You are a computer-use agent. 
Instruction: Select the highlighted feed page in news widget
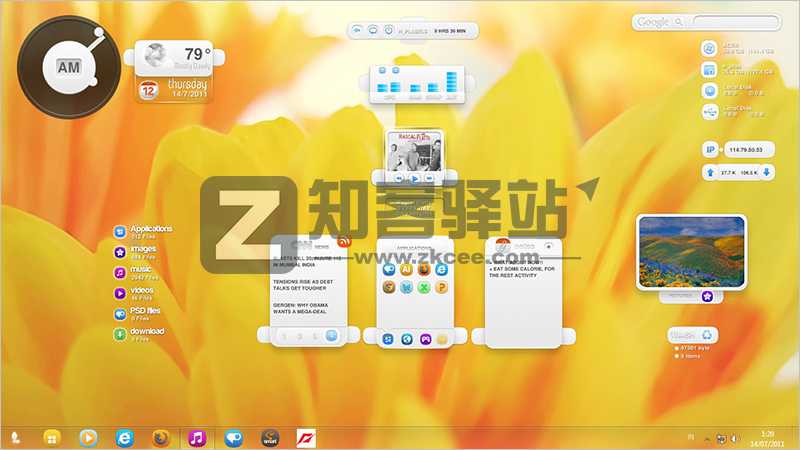pos(332,336)
